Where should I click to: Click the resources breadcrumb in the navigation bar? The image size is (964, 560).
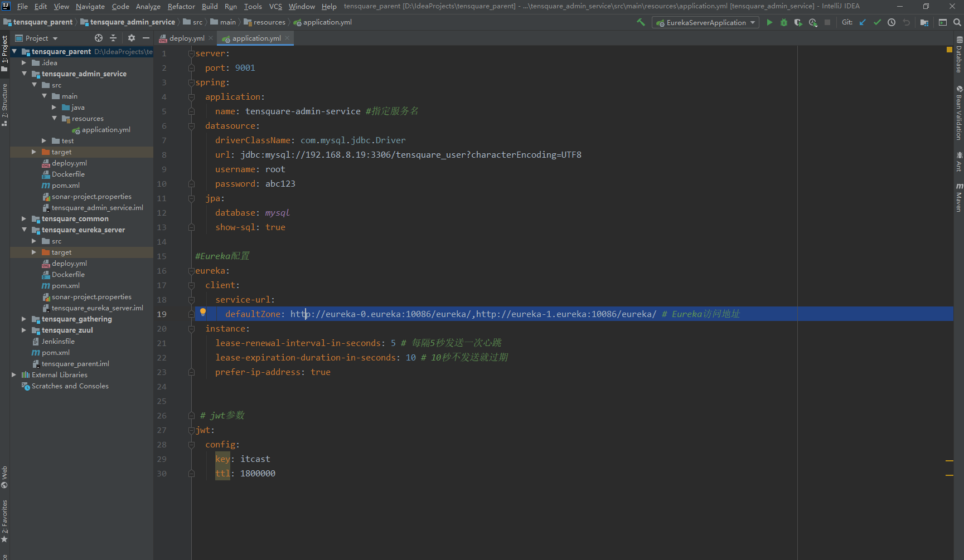point(264,22)
